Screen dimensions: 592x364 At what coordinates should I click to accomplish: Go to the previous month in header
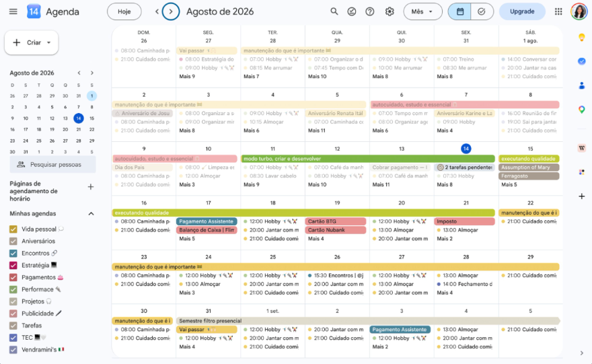point(157,11)
